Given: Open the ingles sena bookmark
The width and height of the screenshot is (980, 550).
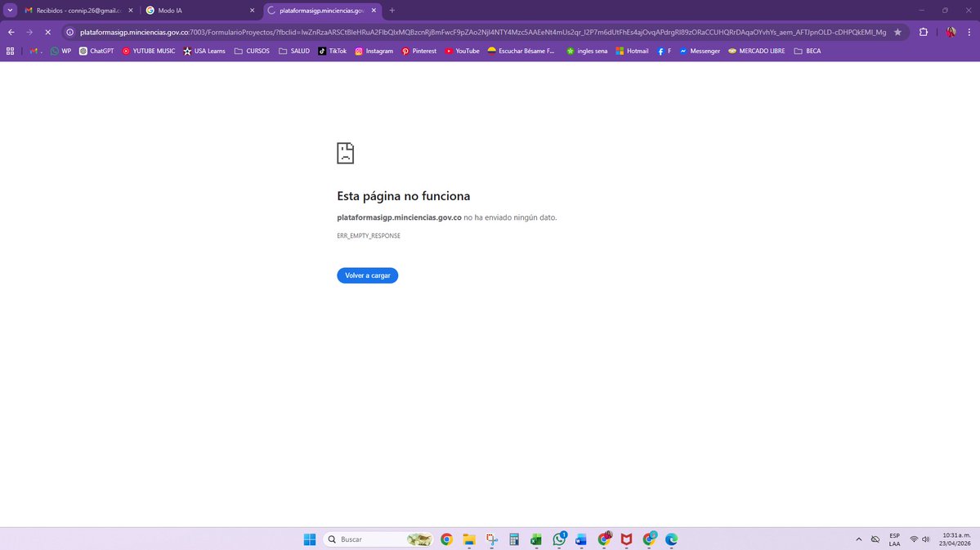Looking at the screenshot, I should [587, 51].
